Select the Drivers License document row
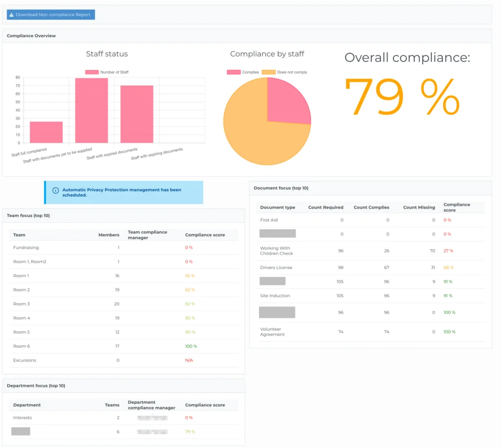The width and height of the screenshot is (501, 448). [276, 268]
